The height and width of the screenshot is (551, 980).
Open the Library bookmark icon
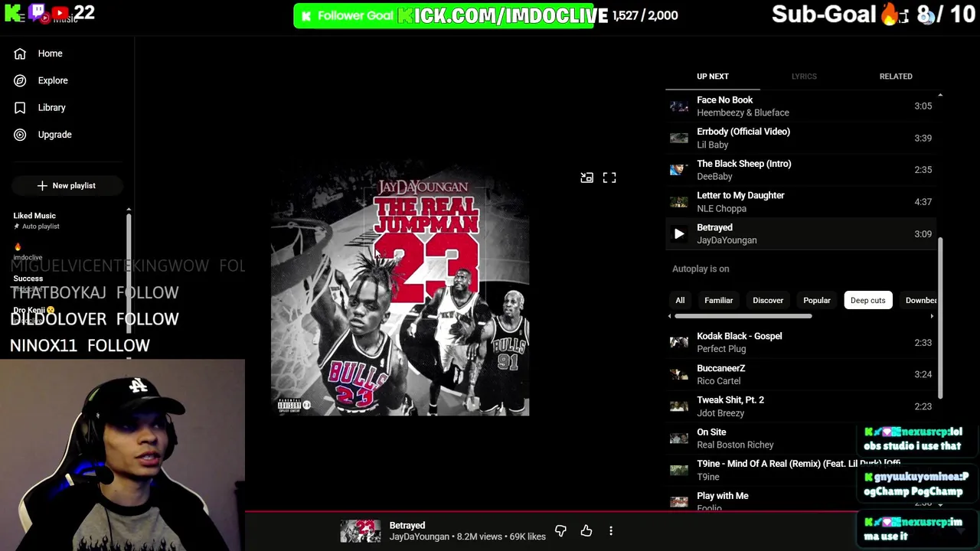[20, 108]
